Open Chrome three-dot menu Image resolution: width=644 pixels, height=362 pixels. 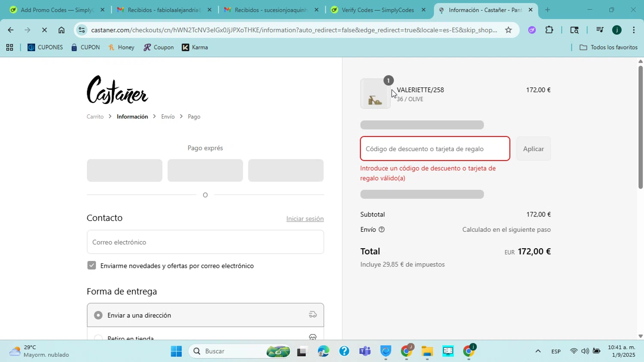[x=634, y=30]
